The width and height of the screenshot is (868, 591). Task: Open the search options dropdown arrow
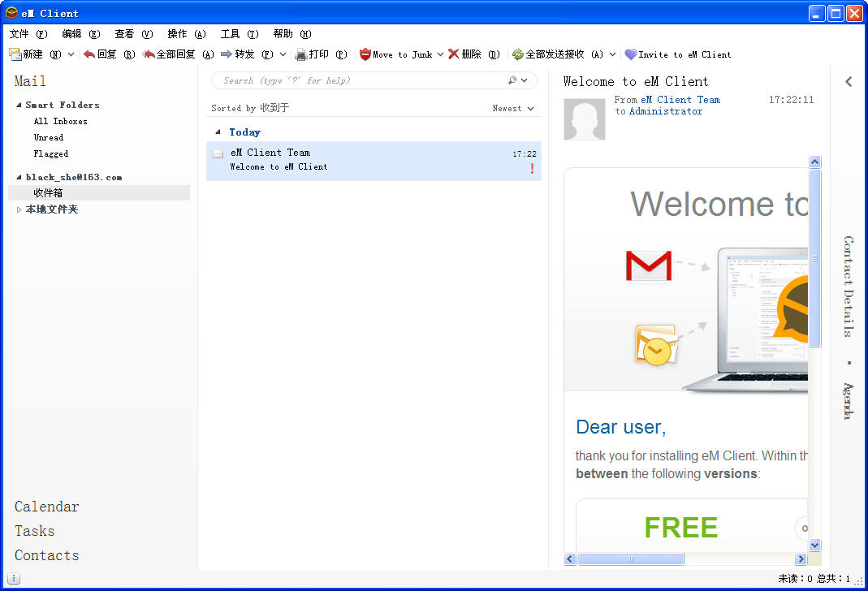525,80
